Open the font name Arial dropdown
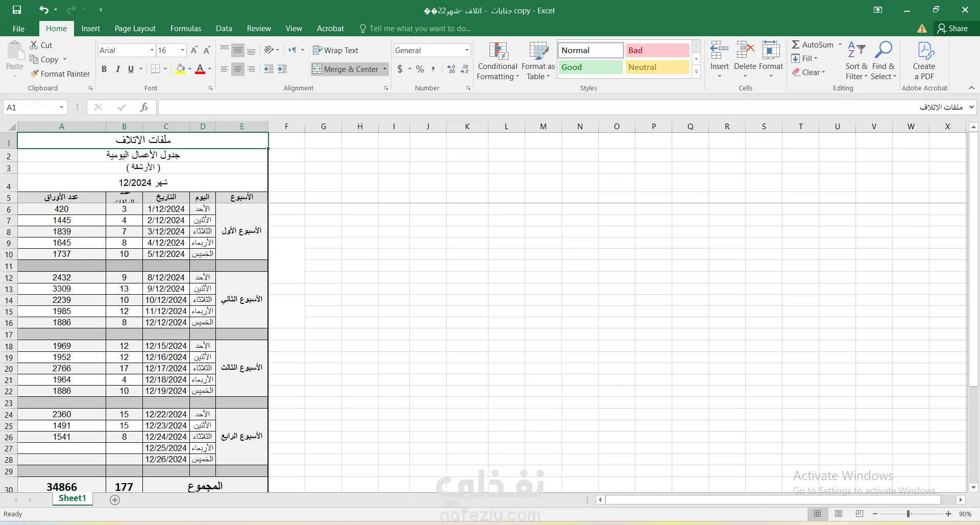The width and height of the screenshot is (980, 525). [152, 50]
